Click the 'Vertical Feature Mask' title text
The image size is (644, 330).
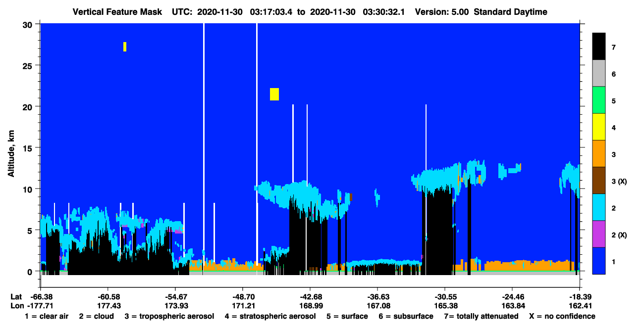pos(117,12)
